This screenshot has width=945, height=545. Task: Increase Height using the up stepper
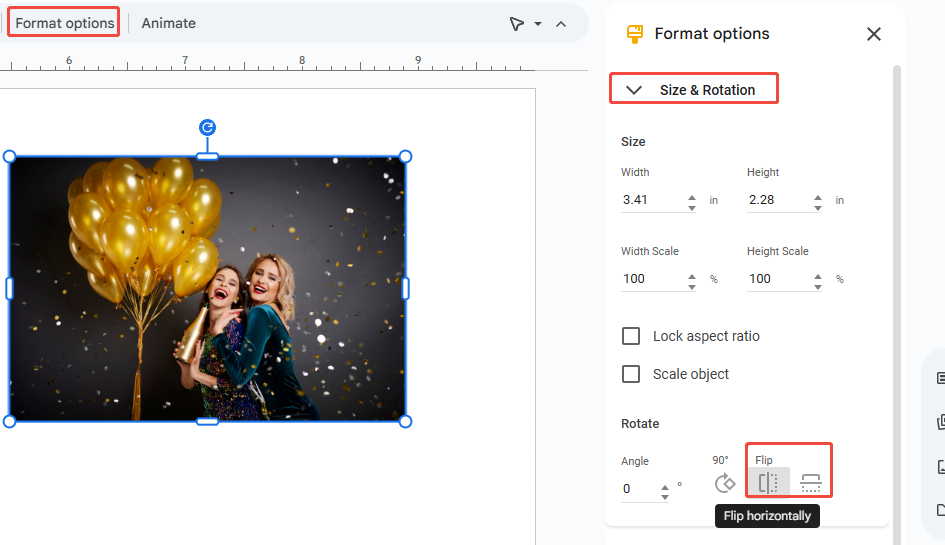point(818,197)
